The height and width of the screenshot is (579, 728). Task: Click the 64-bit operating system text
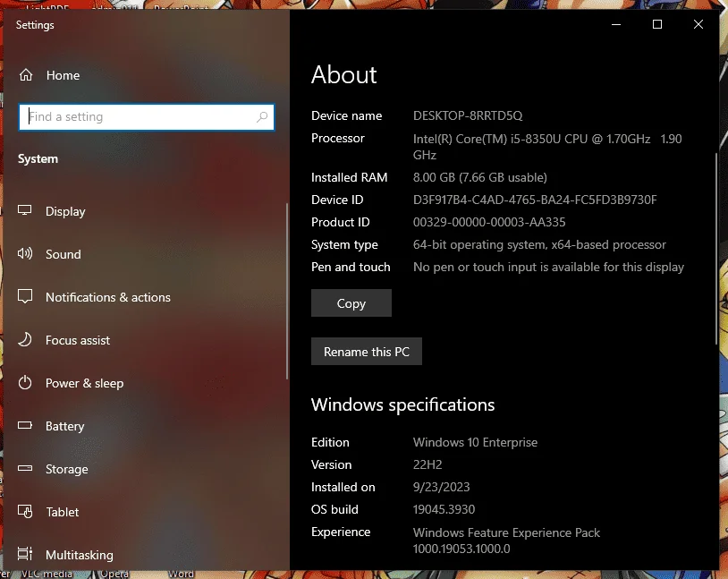pyautogui.click(x=539, y=245)
